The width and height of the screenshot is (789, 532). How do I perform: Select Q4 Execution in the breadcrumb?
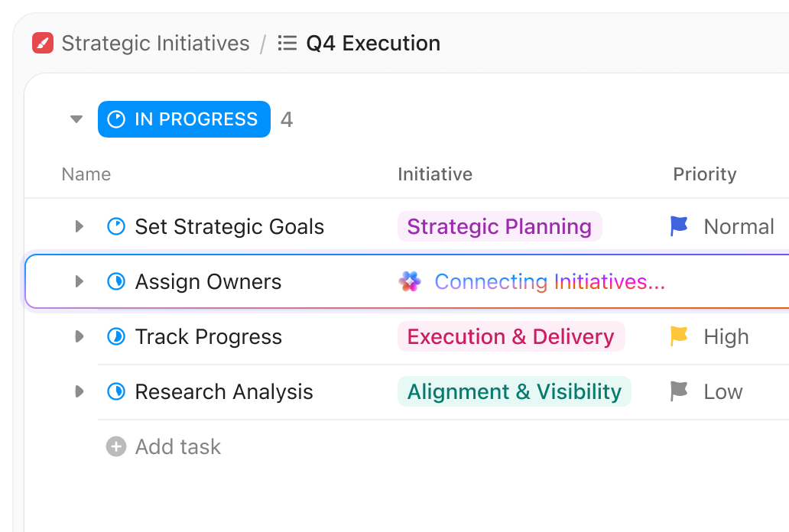point(373,43)
